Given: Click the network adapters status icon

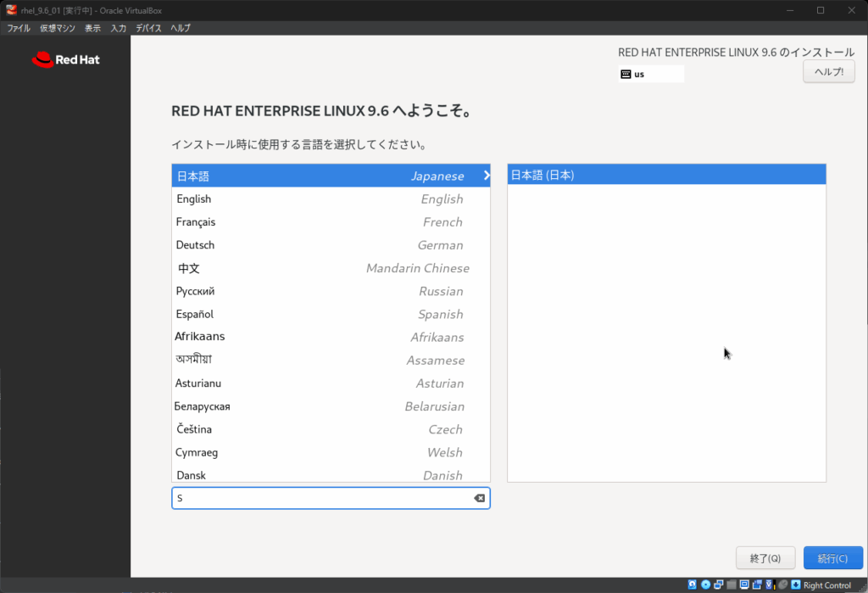Looking at the screenshot, I should tap(719, 585).
